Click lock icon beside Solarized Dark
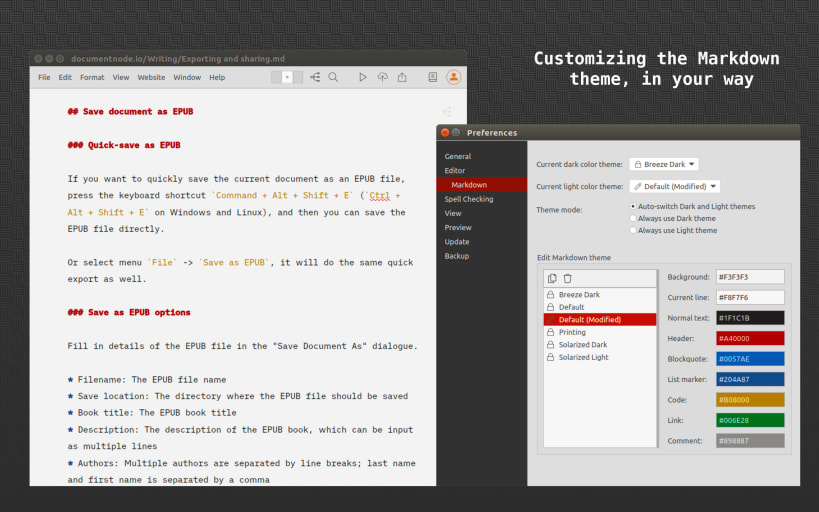This screenshot has height=512, width=819. [x=551, y=345]
